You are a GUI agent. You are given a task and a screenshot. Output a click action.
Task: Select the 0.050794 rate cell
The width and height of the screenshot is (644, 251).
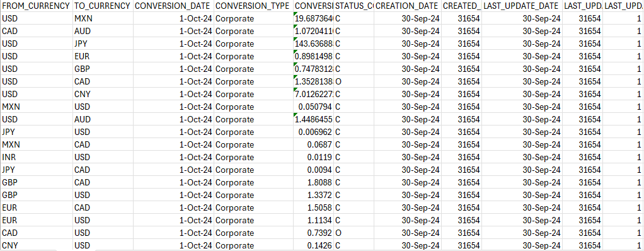click(314, 107)
